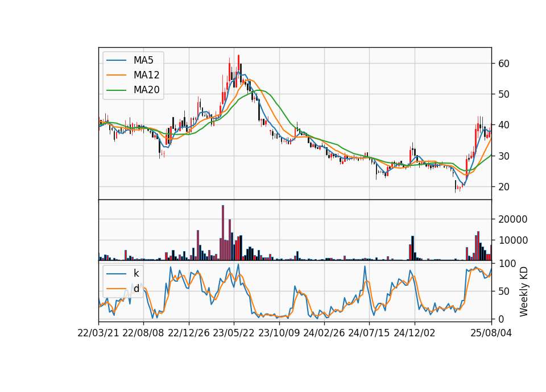The height and width of the screenshot is (392, 546).
Task: Click the 24/07/15 date tick label
Action: click(x=369, y=333)
